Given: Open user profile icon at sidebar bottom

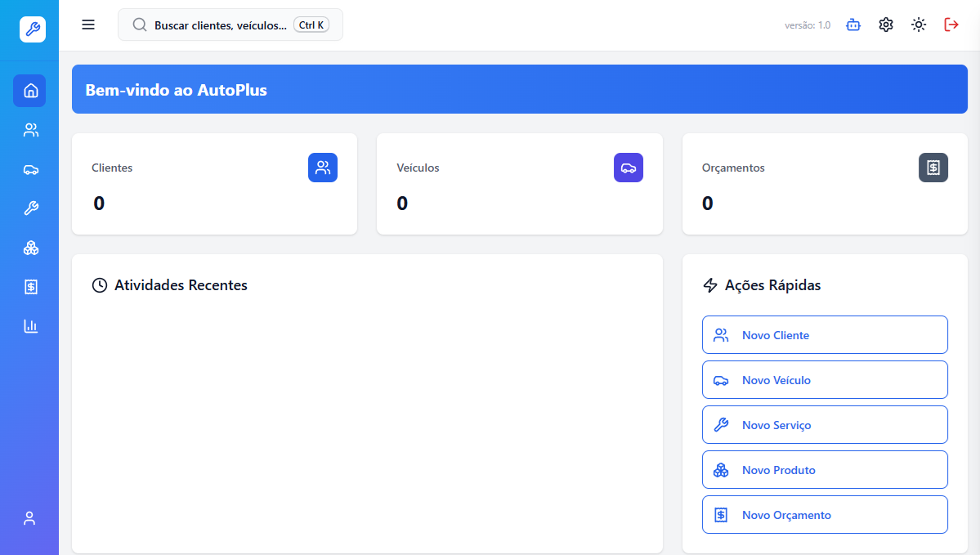Looking at the screenshot, I should click(x=30, y=518).
